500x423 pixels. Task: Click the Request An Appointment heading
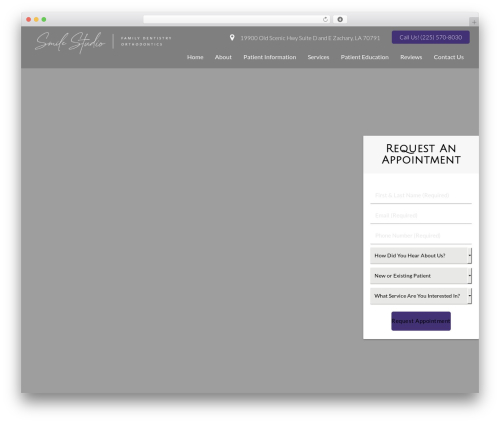421,154
